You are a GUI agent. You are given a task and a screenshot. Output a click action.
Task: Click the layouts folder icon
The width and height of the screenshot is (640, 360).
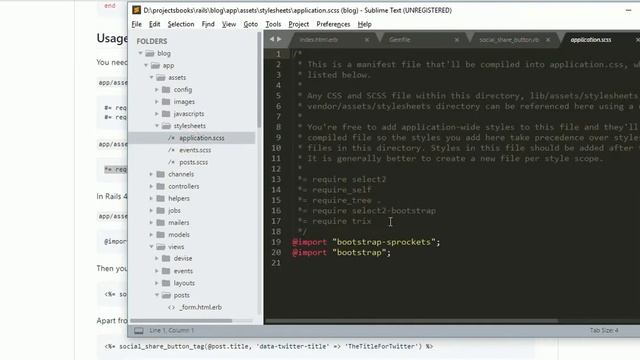pos(166,283)
